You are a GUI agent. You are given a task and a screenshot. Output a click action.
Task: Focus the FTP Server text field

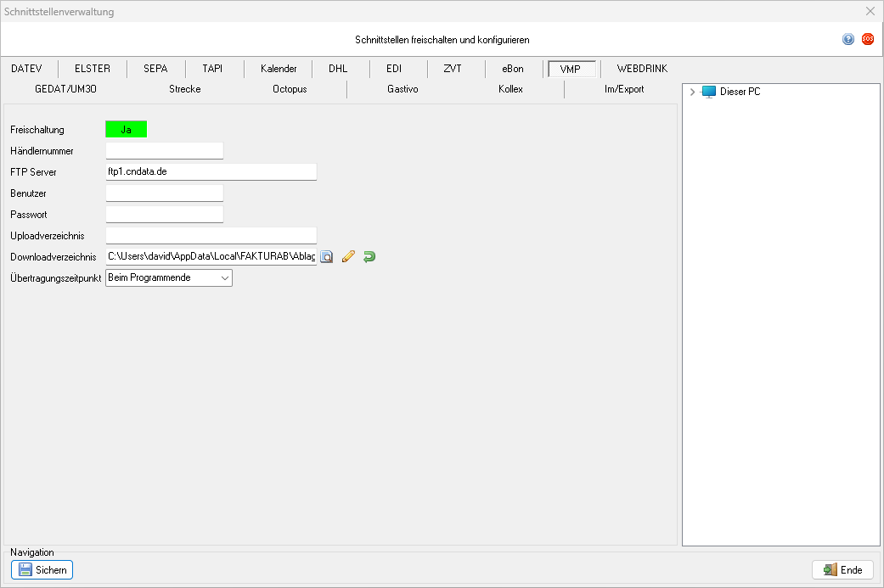pos(211,172)
